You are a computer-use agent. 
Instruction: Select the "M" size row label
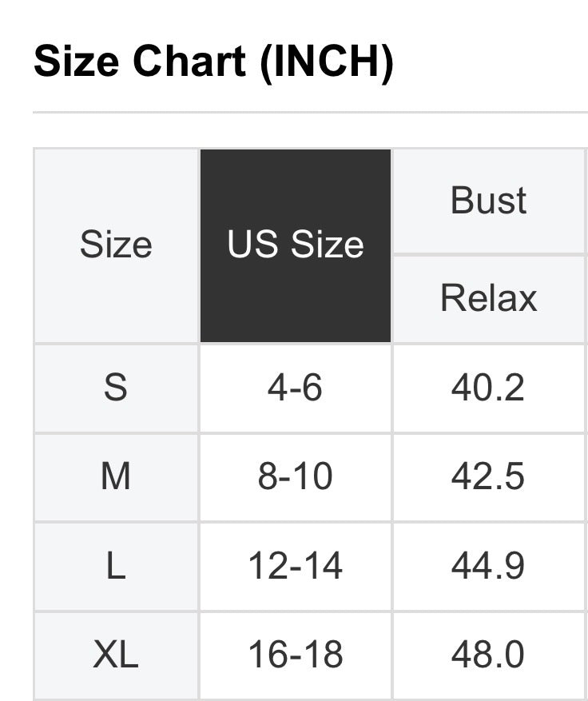coord(116,476)
